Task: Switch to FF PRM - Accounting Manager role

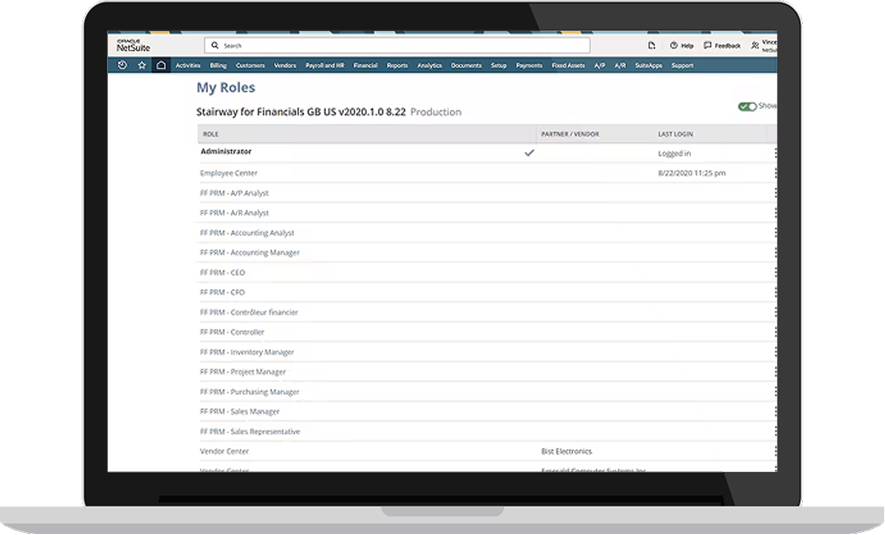Action: click(249, 252)
